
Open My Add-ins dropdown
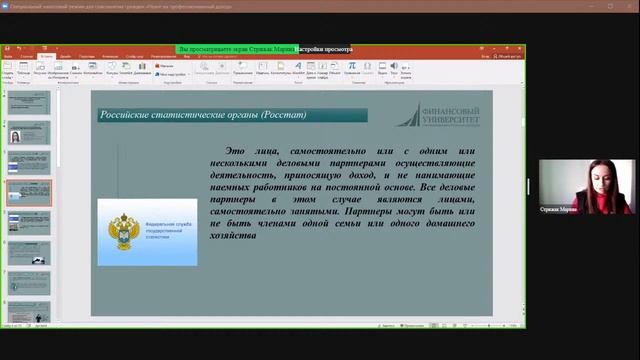(172, 74)
